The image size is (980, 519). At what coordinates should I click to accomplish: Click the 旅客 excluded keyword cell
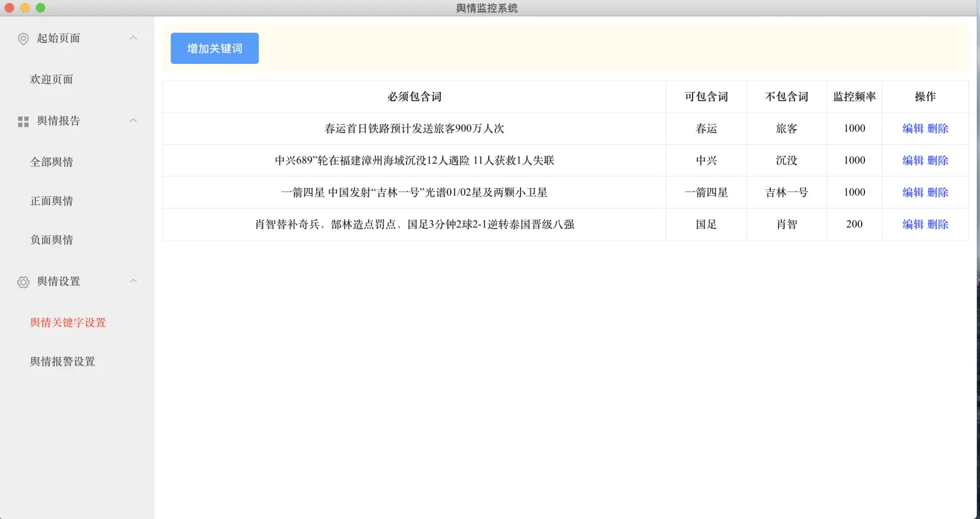click(787, 129)
